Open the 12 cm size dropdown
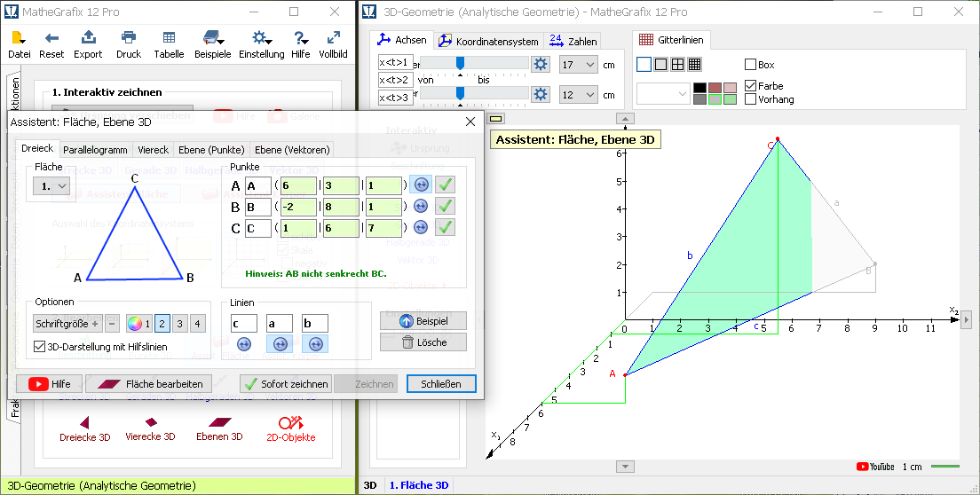Screen dimensions: 980x495 pyautogui.click(x=579, y=95)
